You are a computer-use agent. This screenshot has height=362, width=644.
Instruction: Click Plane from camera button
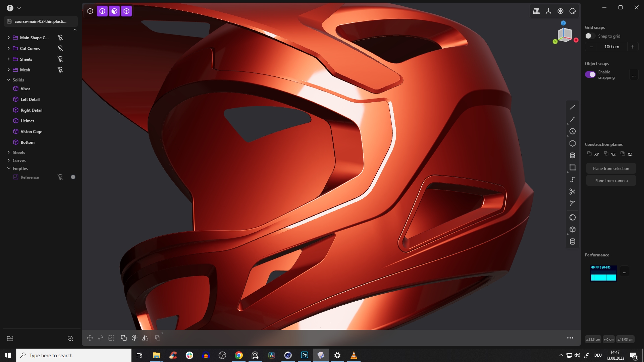click(x=611, y=180)
